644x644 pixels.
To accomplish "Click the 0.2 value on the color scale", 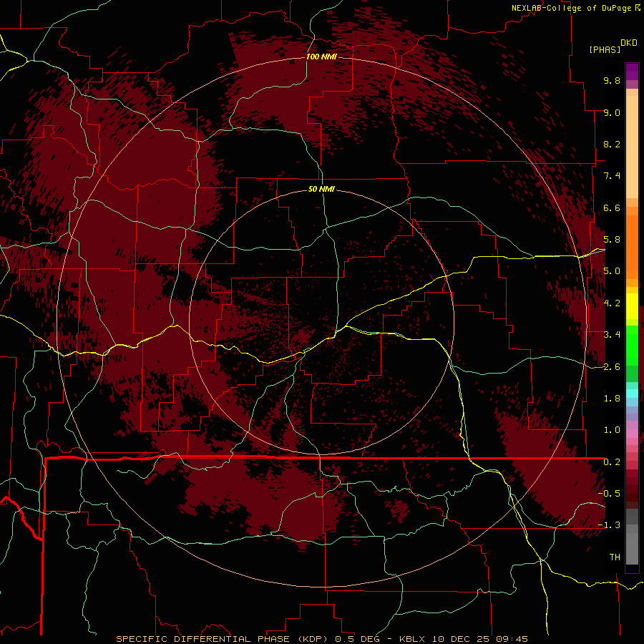I will point(612,462).
